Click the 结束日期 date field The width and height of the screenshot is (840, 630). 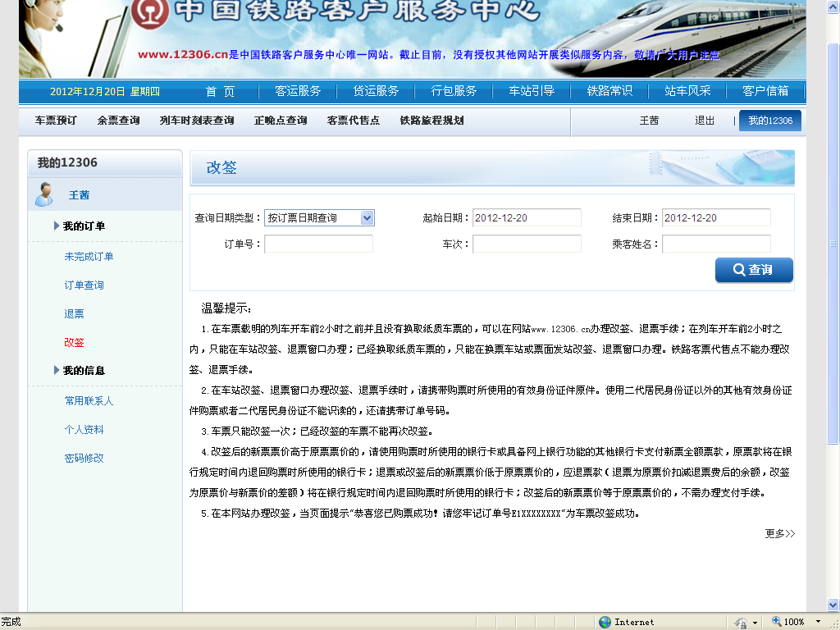click(716, 217)
